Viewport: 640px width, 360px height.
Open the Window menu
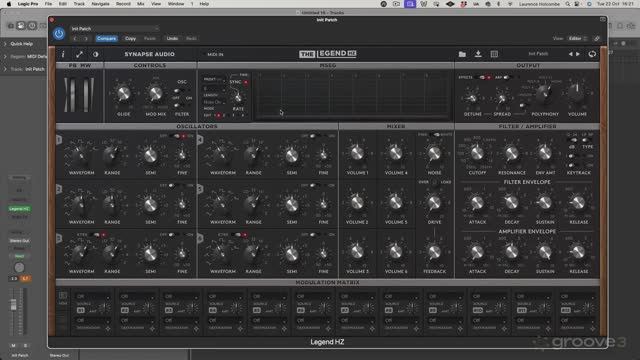point(176,4)
